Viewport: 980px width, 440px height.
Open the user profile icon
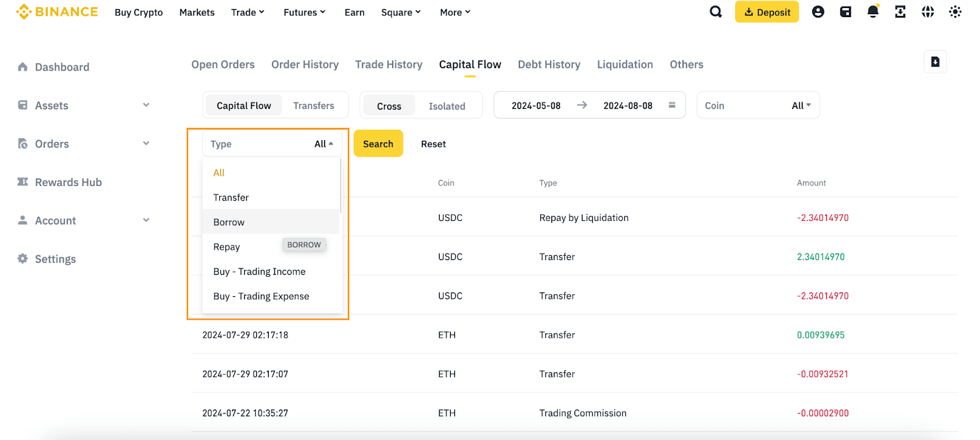point(818,12)
